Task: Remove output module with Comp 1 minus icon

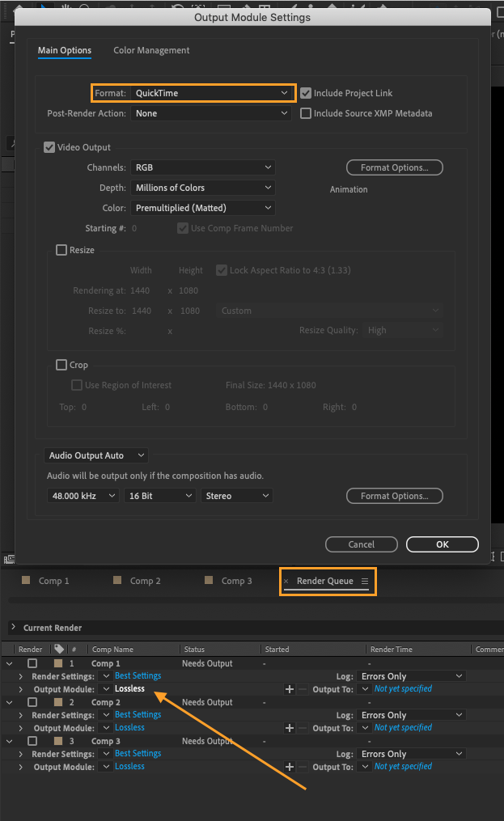Action: [x=303, y=689]
